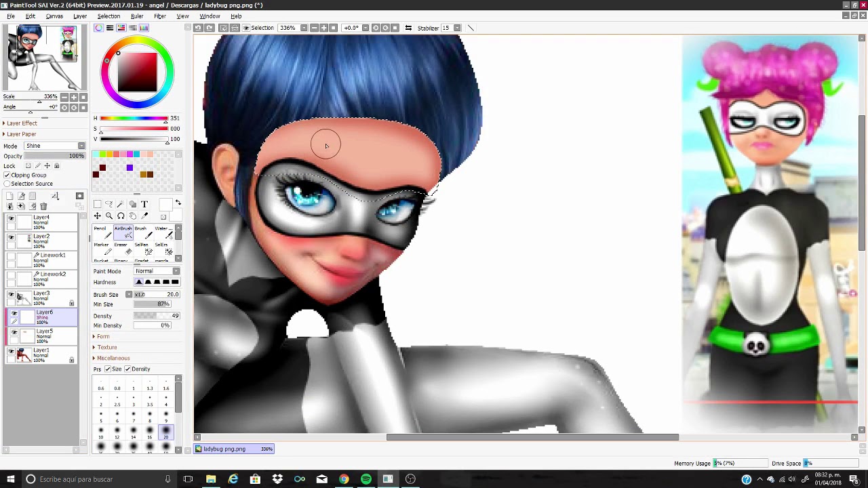Create a new linework layer

21,197
